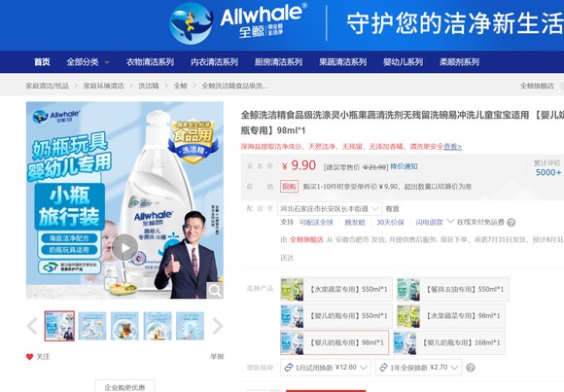Go to the 婴幼儿系列 tab
The height and width of the screenshot is (392, 564).
point(403,62)
